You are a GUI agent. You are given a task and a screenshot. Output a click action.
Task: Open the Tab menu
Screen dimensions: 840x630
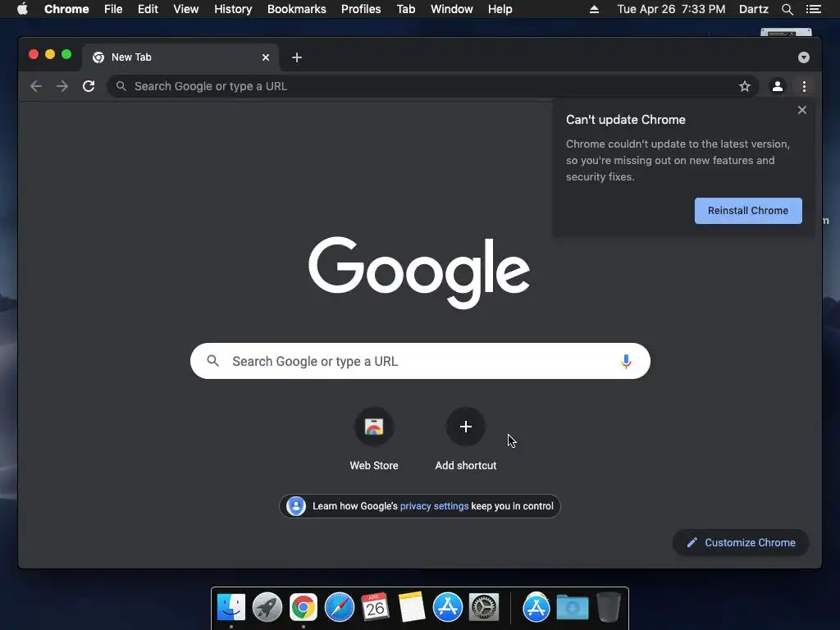point(405,9)
